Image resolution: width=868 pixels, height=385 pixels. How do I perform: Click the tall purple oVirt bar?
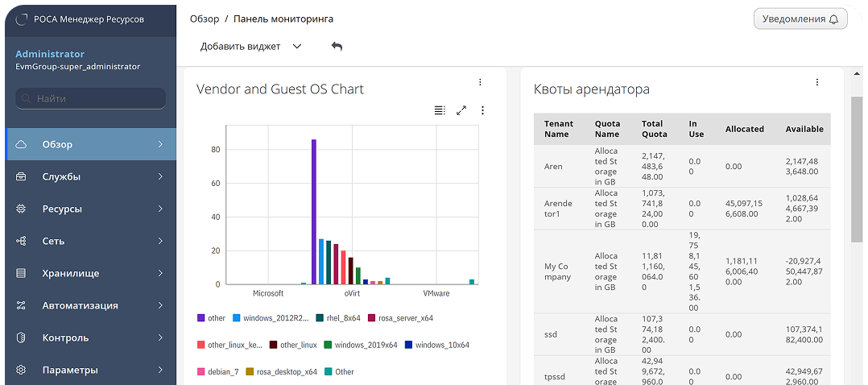click(x=314, y=211)
